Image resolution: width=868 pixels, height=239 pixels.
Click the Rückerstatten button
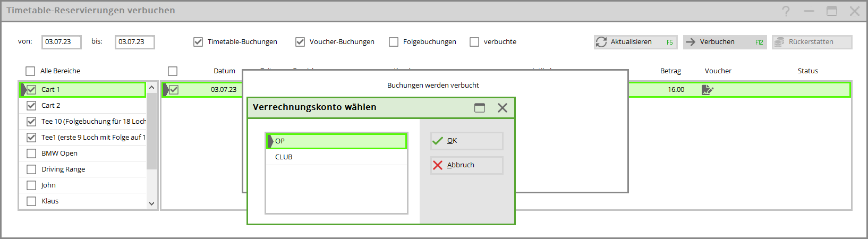pos(812,42)
